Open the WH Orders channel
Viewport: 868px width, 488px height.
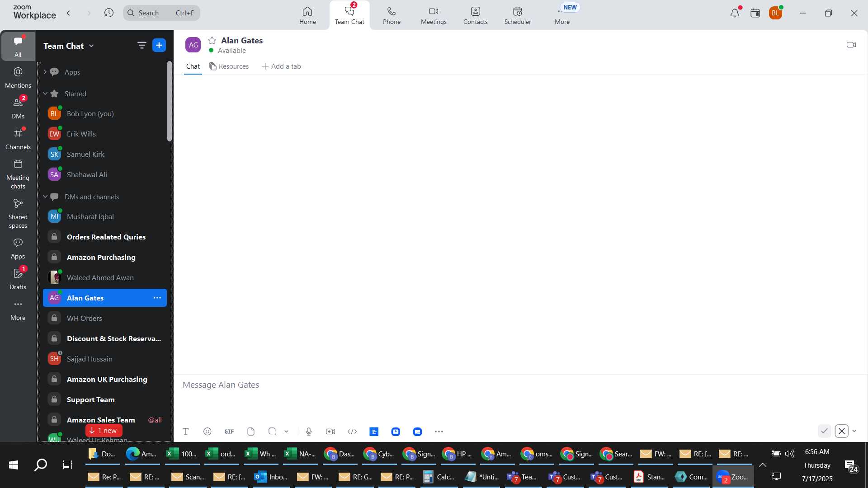coord(105,318)
